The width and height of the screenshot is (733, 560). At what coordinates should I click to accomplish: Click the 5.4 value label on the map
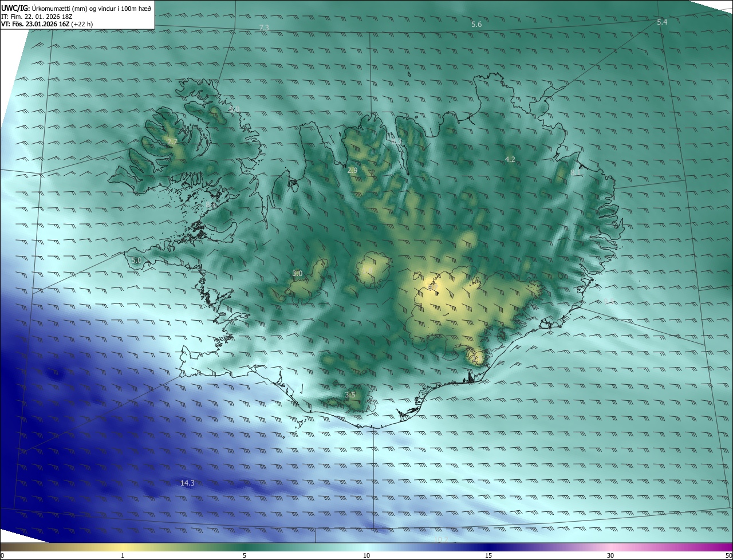coord(662,22)
